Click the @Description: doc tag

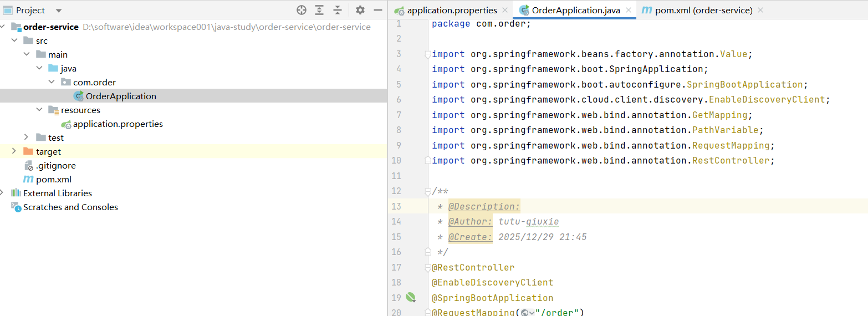484,206
